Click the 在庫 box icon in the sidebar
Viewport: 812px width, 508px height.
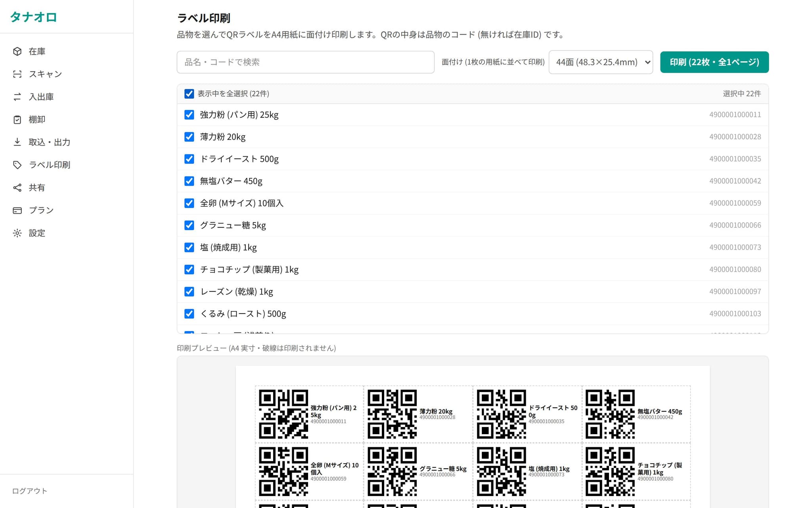click(x=17, y=52)
